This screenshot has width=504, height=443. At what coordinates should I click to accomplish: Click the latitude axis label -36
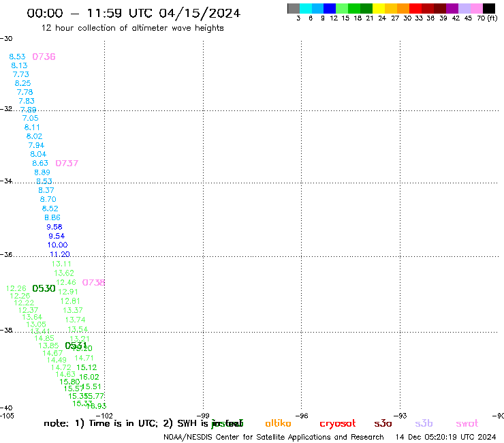click(x=6, y=254)
